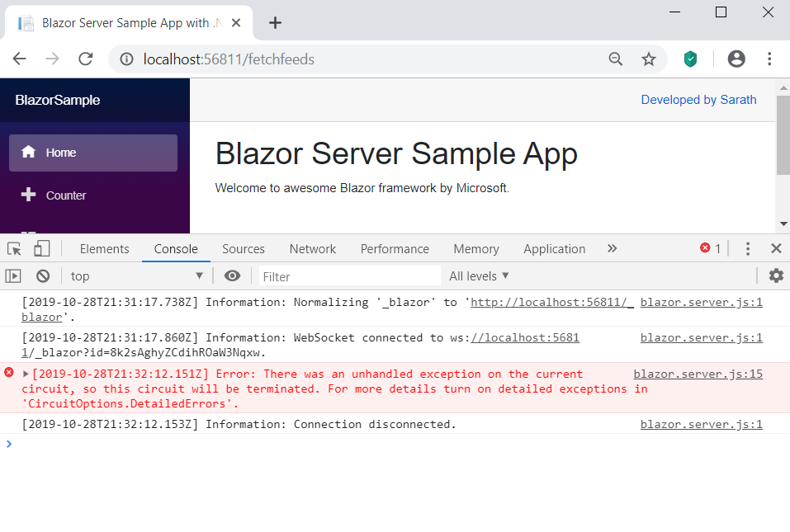Expand the error message disclosure triangle

click(x=26, y=374)
